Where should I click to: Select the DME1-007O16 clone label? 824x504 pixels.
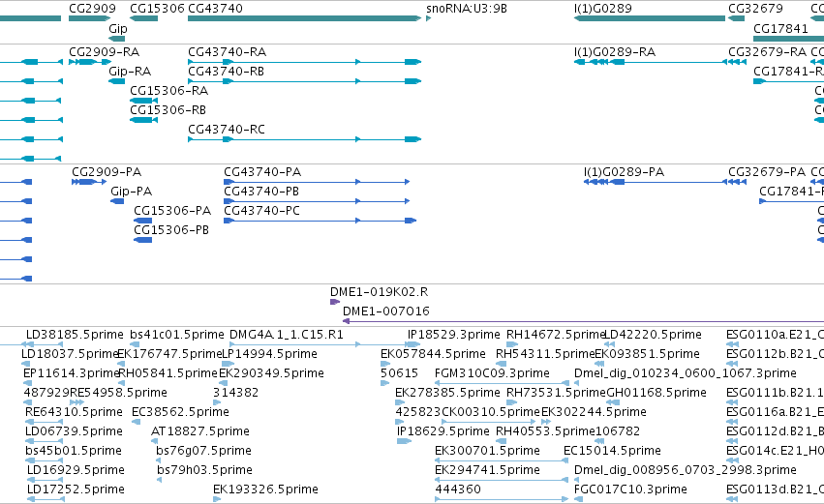[386, 311]
